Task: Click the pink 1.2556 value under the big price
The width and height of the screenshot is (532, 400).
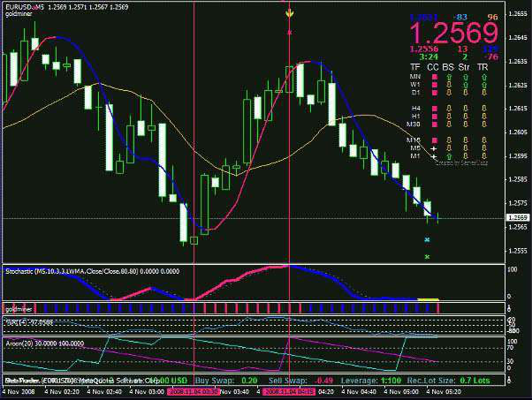Action: [x=424, y=49]
